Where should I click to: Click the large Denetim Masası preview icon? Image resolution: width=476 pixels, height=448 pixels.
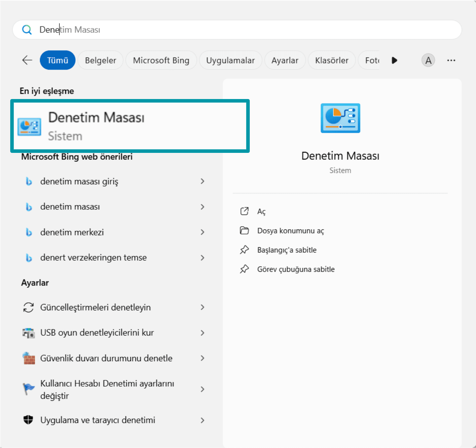point(340,118)
